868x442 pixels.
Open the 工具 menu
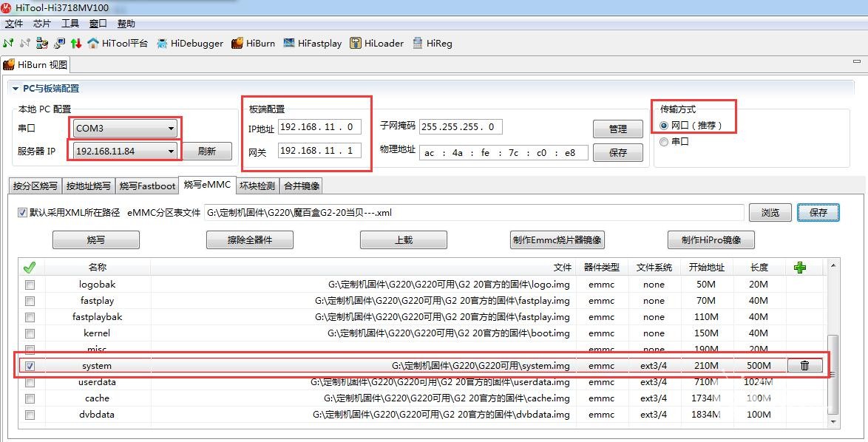[x=70, y=23]
